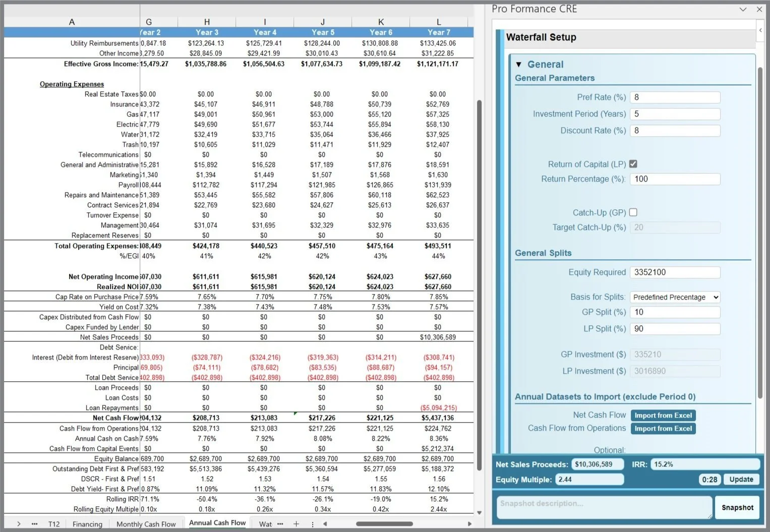
Task: Open the Basis for Splits dropdown
Action: pos(675,297)
